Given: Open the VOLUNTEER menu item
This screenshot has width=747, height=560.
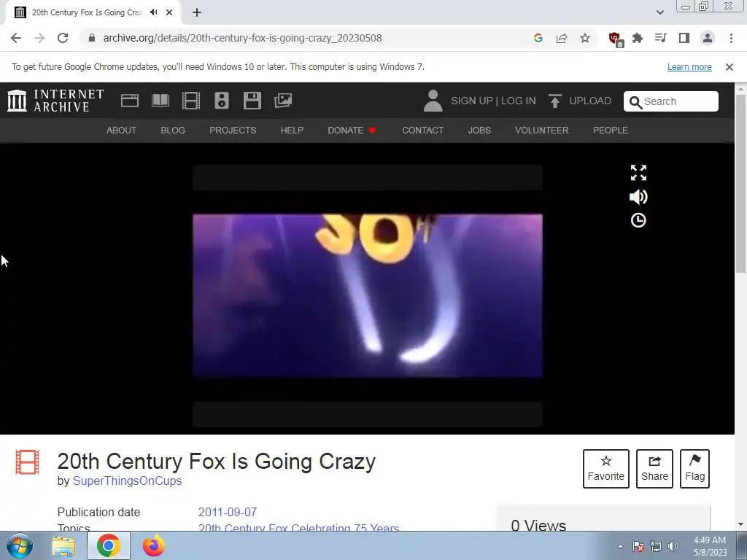Looking at the screenshot, I should coord(542,130).
